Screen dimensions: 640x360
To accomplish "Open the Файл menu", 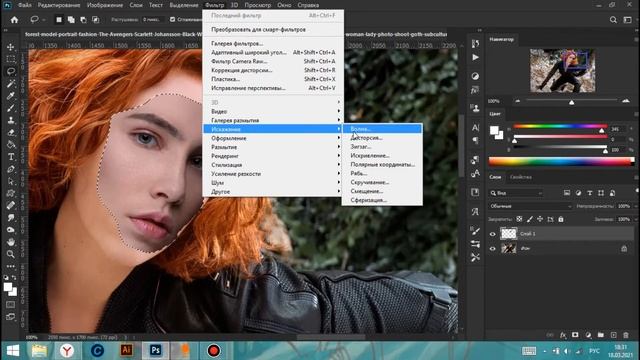I will coord(24,5).
